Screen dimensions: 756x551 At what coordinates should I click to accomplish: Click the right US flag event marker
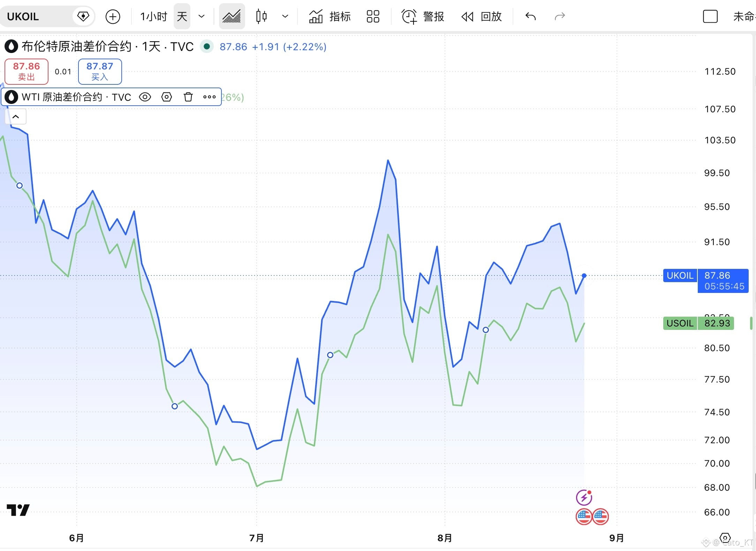600,516
